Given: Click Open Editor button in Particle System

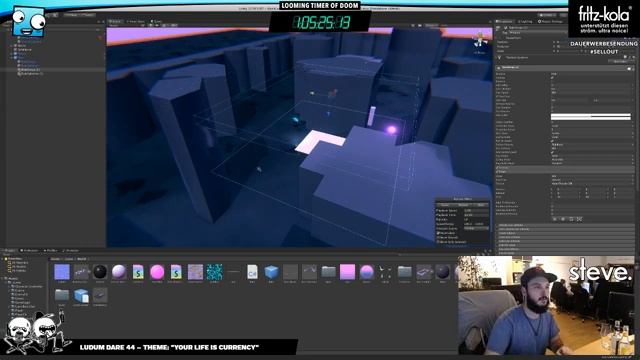Looking at the screenshot, I should [x=620, y=62].
